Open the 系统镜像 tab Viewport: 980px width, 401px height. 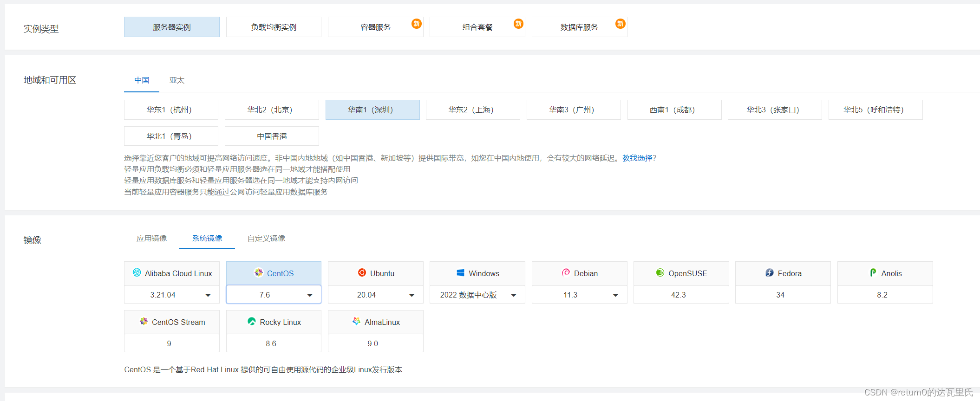point(207,238)
